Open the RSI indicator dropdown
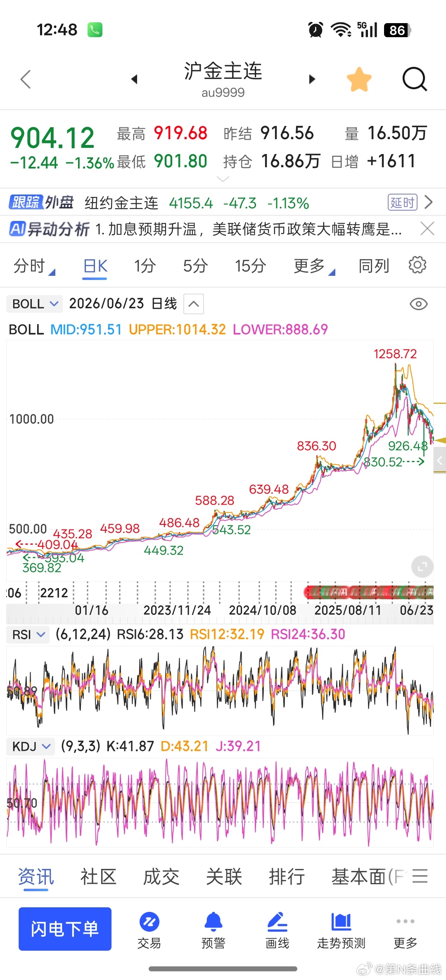This screenshot has width=446, height=980. [x=28, y=634]
